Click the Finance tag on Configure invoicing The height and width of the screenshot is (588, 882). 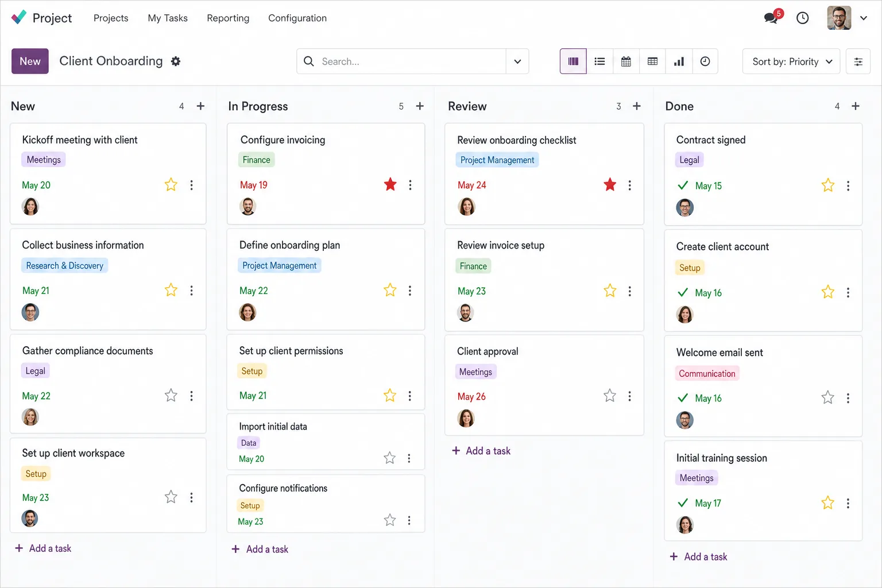tap(257, 160)
